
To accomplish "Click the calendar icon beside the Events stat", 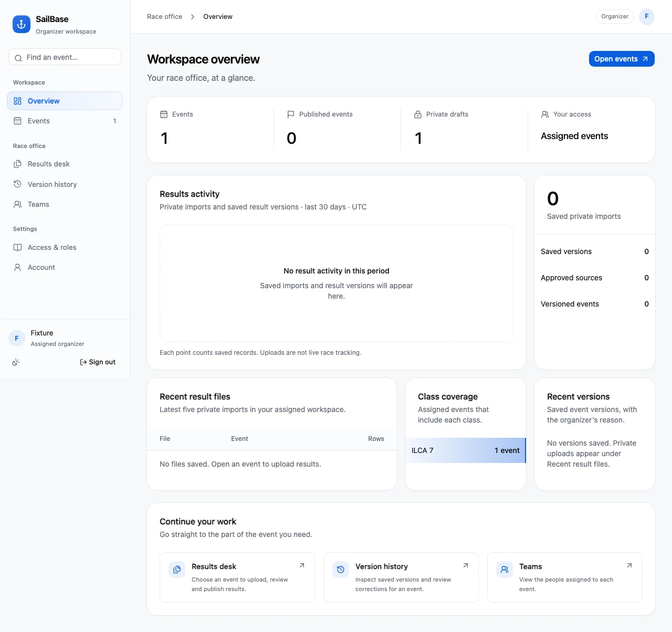I will [164, 114].
